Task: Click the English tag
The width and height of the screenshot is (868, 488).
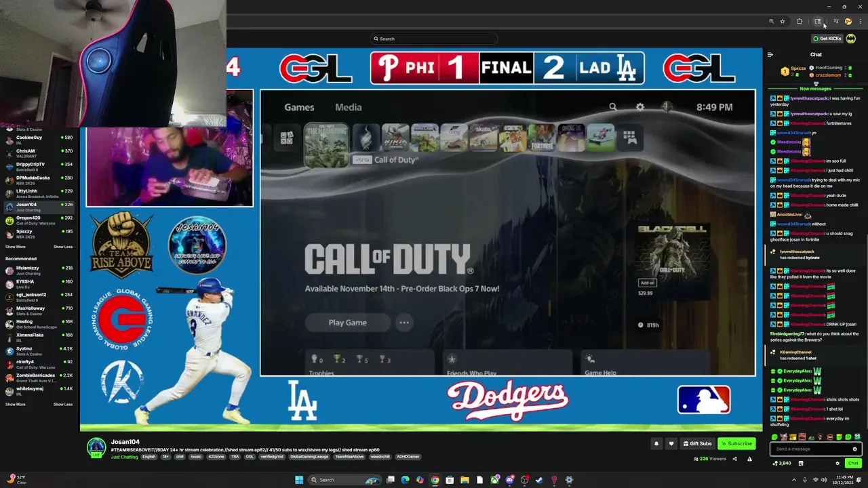Action: [149, 457]
